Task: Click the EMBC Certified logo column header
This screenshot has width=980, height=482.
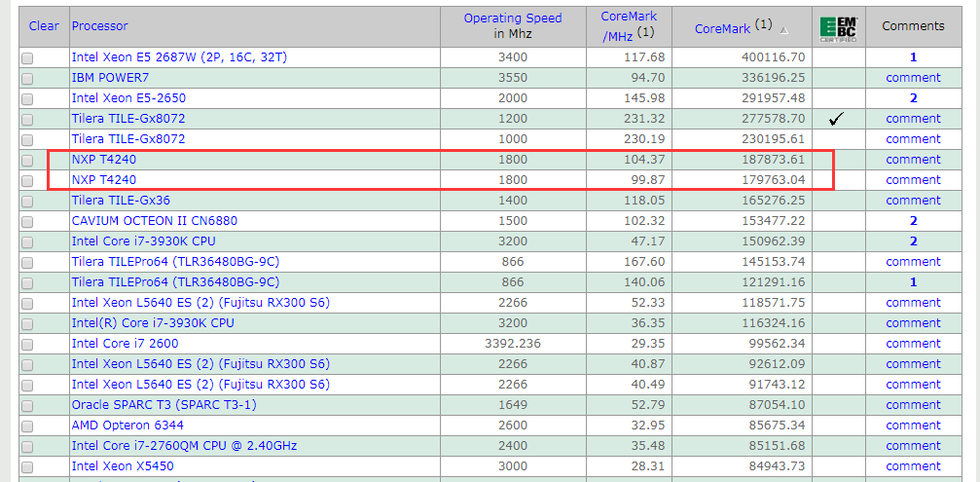Action: pyautogui.click(x=839, y=29)
